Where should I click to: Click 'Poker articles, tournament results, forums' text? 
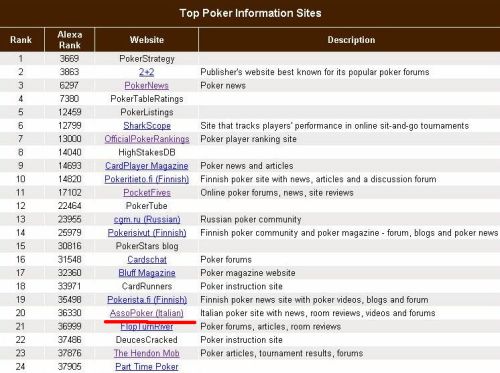click(282, 353)
